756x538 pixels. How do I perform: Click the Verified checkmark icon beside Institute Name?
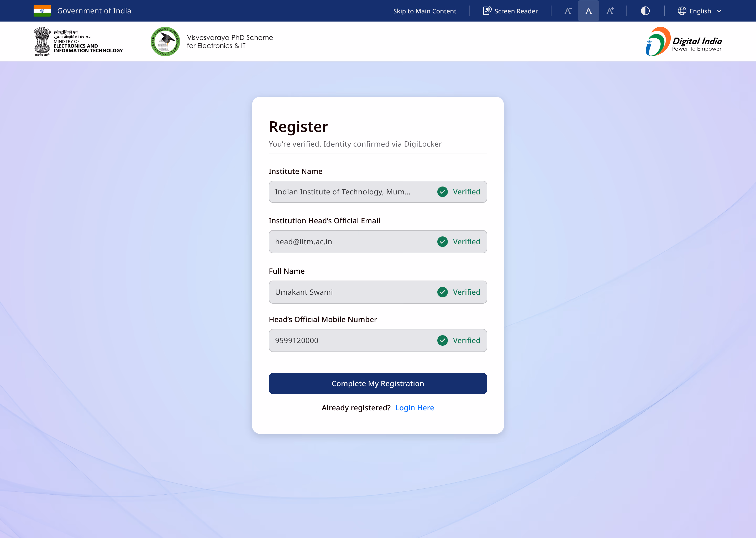[x=443, y=192]
